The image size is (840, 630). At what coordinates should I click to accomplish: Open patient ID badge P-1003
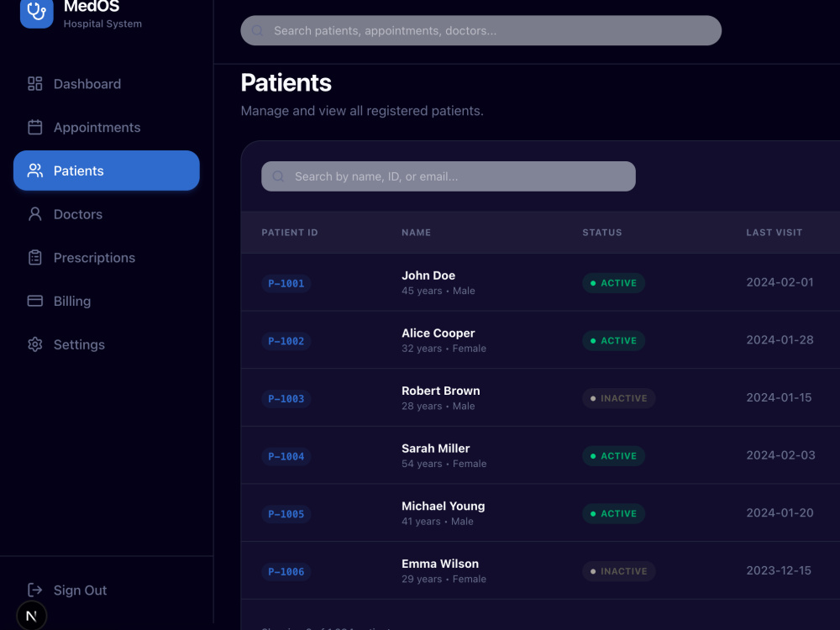point(286,398)
